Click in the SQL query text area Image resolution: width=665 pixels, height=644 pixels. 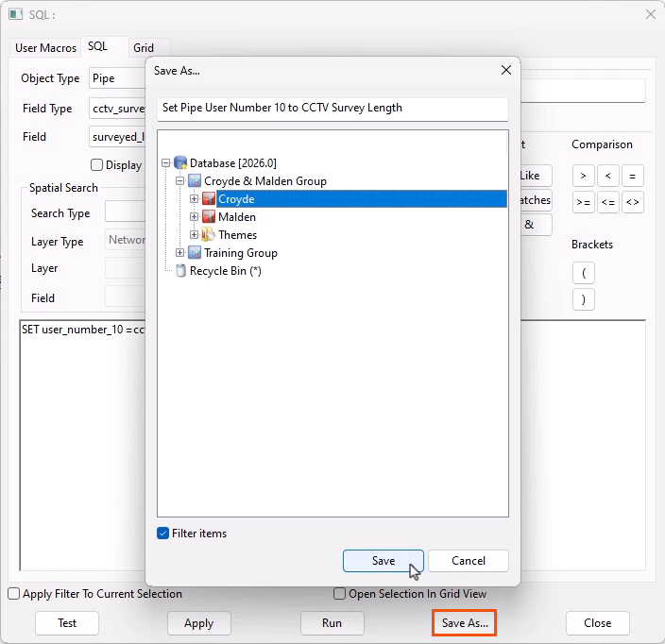(82, 445)
